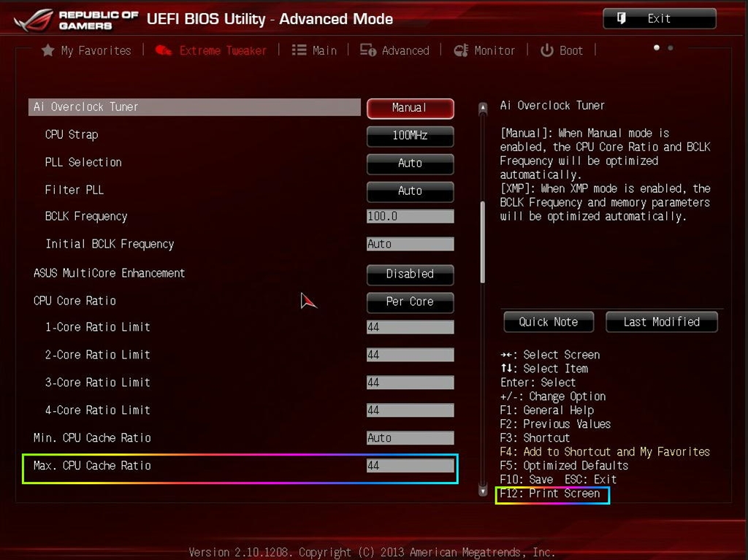Click the BCLK Frequency 100.0 field

coord(411,216)
